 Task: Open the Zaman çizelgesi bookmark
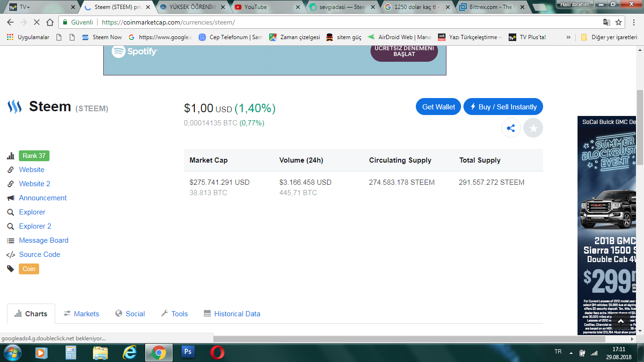coord(295,37)
